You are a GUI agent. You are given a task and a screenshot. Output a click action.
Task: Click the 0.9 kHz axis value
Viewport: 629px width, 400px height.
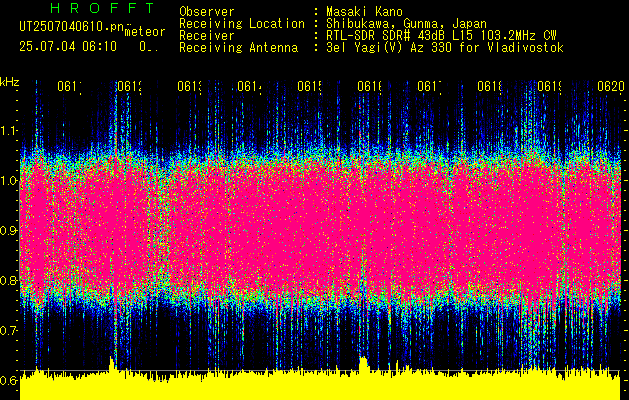(10, 230)
